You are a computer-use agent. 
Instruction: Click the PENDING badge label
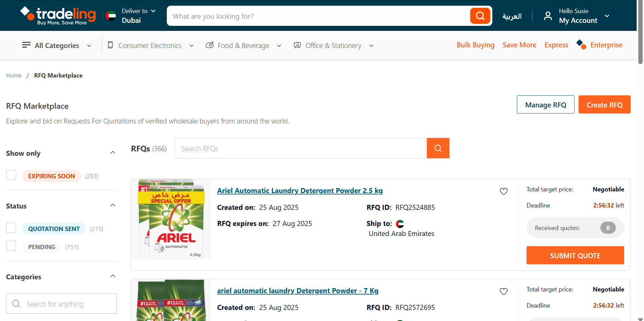point(42,247)
